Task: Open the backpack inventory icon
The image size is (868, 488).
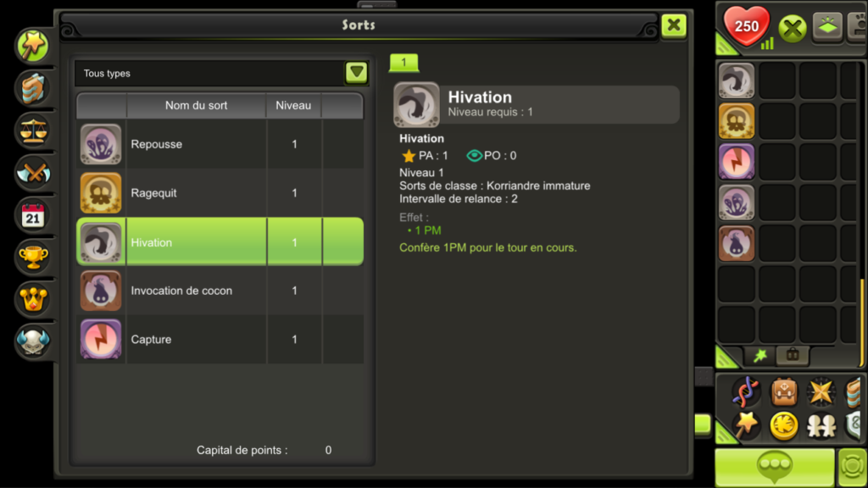Action: pos(784,391)
